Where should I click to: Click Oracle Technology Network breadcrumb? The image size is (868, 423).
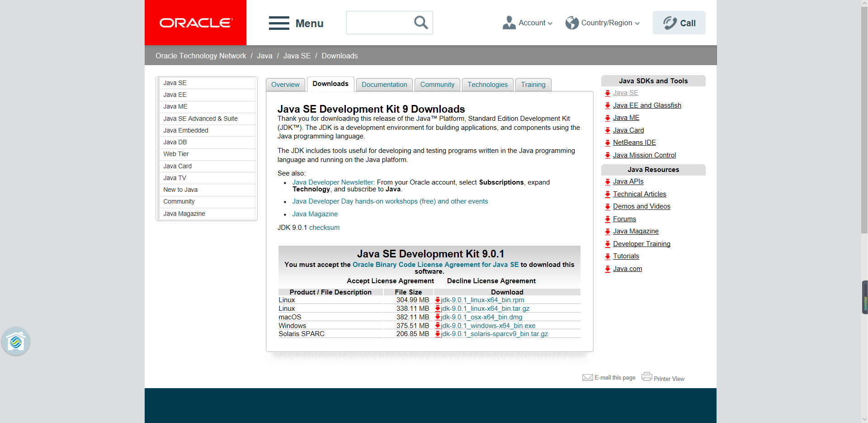(x=201, y=56)
